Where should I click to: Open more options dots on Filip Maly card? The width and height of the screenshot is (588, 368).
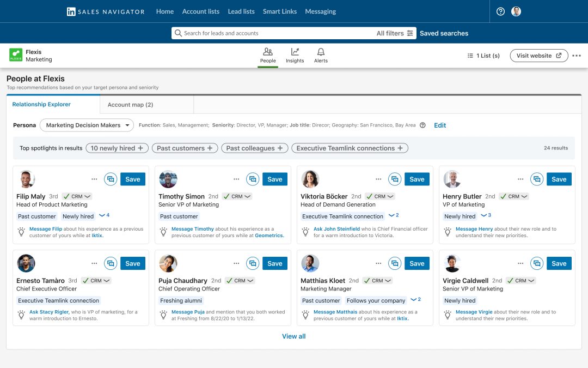click(94, 179)
